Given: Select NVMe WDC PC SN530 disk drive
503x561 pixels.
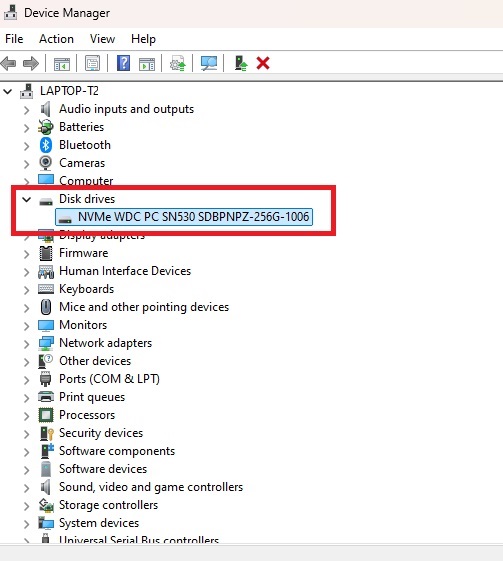Looking at the screenshot, I should click(184, 217).
